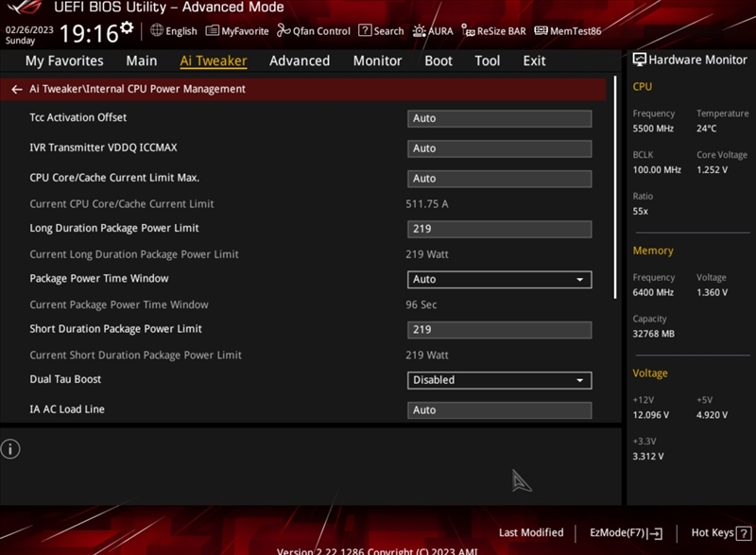Click the English language globe icon
Screen dimensions: 756x555
pyautogui.click(x=157, y=30)
